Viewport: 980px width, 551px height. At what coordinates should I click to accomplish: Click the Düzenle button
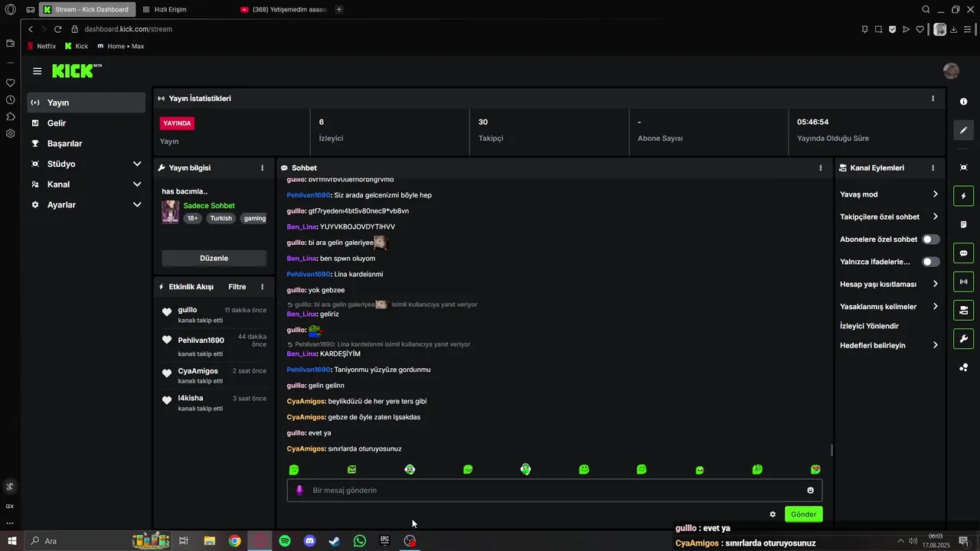214,258
